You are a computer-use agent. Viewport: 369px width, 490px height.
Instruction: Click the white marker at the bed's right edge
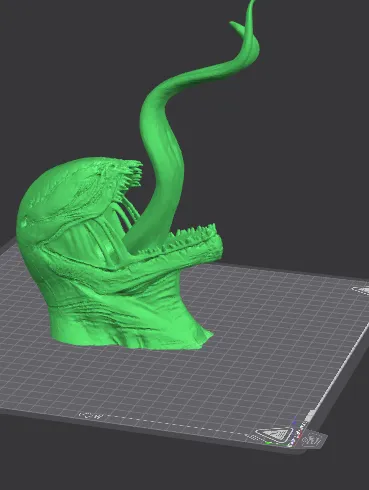pos(361,289)
